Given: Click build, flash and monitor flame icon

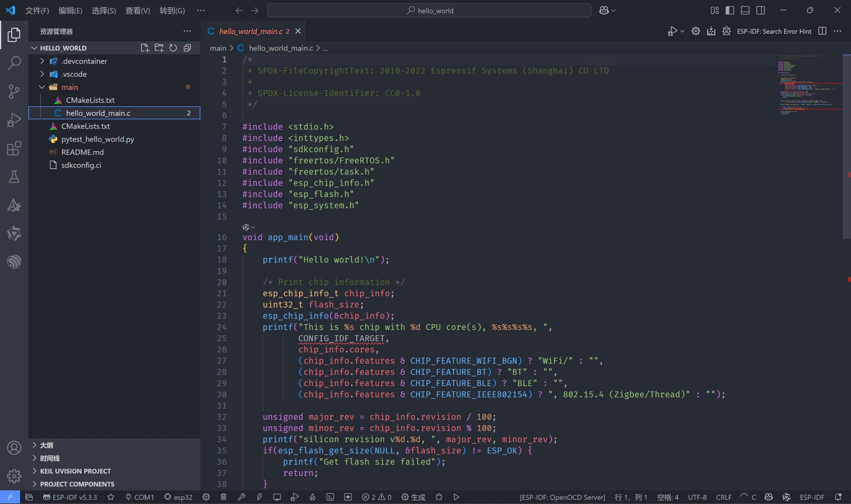Looking at the screenshot, I should [312, 497].
